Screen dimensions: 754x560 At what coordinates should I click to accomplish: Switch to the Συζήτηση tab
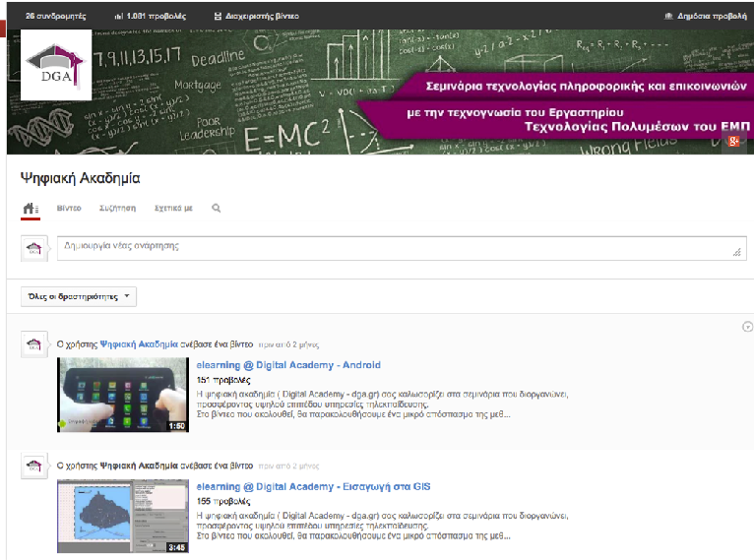[117, 208]
